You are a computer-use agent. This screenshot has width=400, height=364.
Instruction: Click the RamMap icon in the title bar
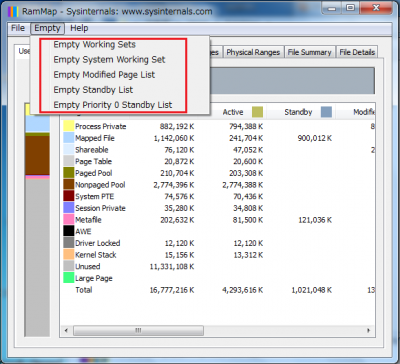coord(13,11)
